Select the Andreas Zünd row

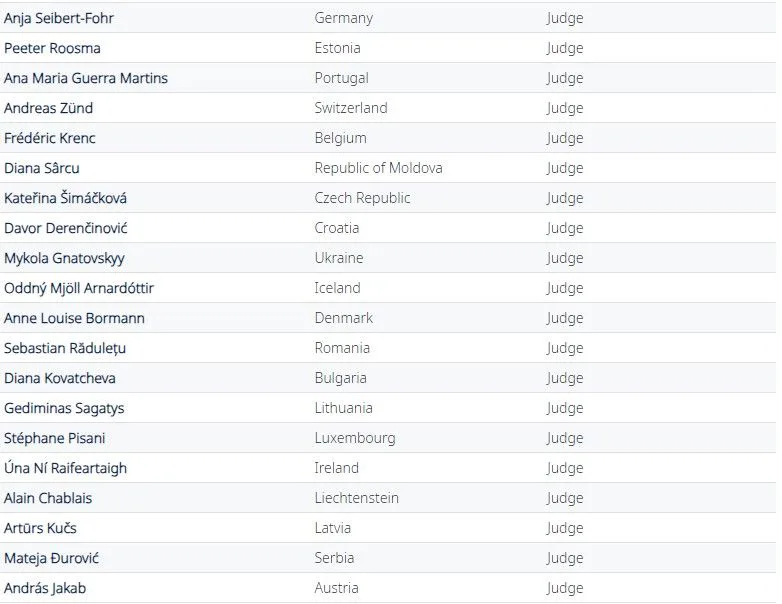click(x=388, y=108)
